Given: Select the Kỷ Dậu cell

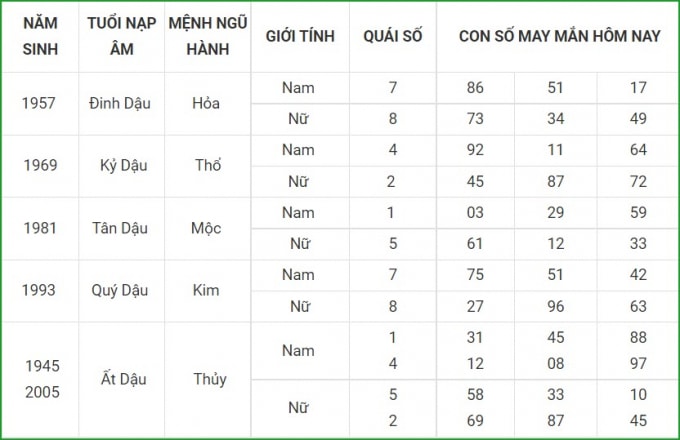Looking at the screenshot, I should click(x=124, y=166).
